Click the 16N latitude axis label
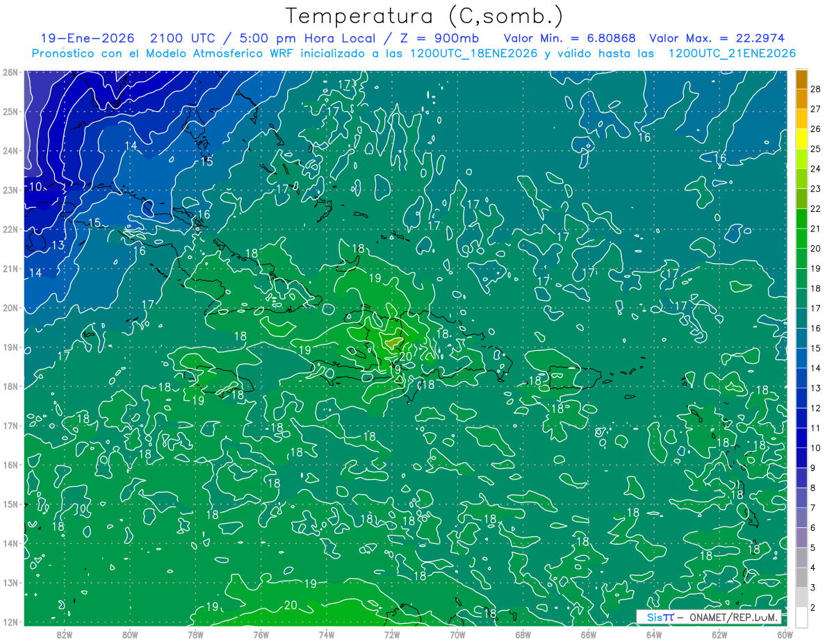The height and width of the screenshot is (644, 834). pos(10,465)
